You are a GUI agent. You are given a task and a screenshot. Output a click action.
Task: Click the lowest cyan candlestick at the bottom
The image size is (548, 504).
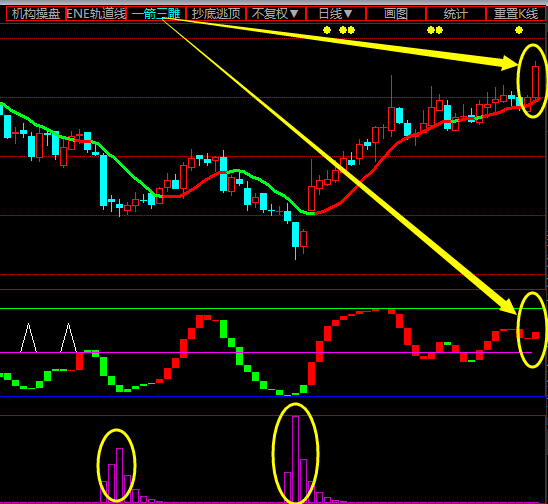click(x=295, y=235)
